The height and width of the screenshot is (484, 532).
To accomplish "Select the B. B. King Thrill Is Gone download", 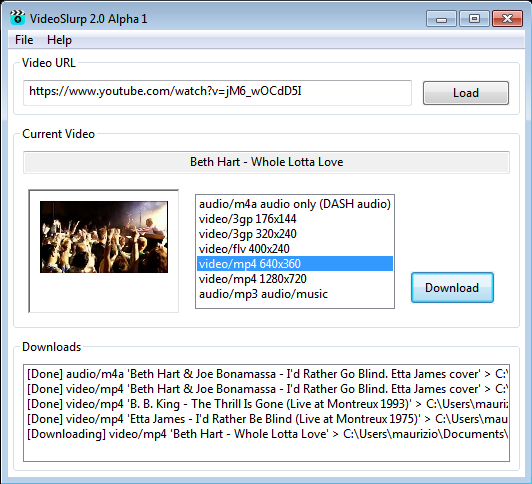I will [x=266, y=404].
